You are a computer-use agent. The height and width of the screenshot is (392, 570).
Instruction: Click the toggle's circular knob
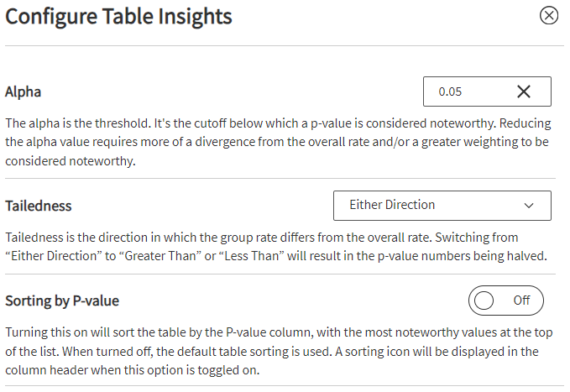(484, 301)
